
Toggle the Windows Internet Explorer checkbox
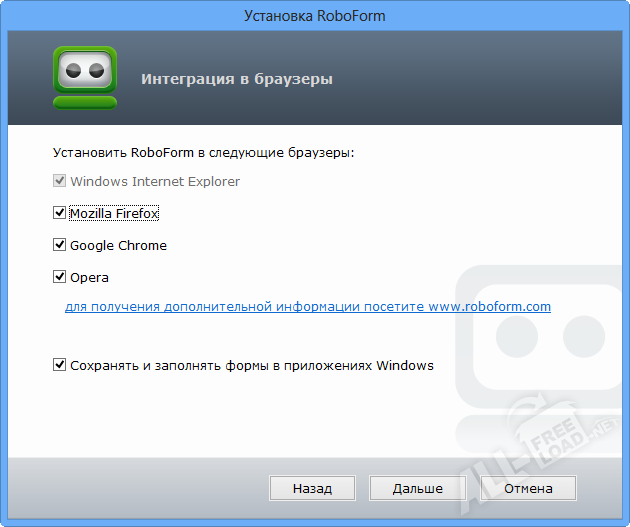point(60,182)
